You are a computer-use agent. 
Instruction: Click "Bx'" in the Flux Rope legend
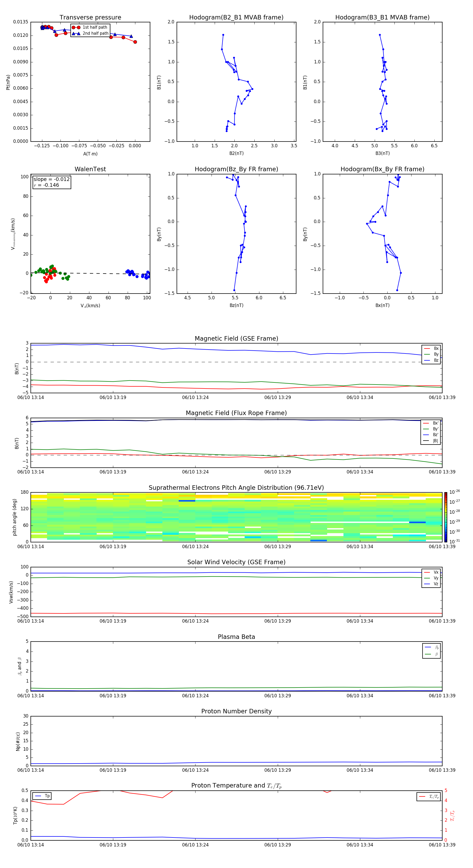(x=436, y=423)
